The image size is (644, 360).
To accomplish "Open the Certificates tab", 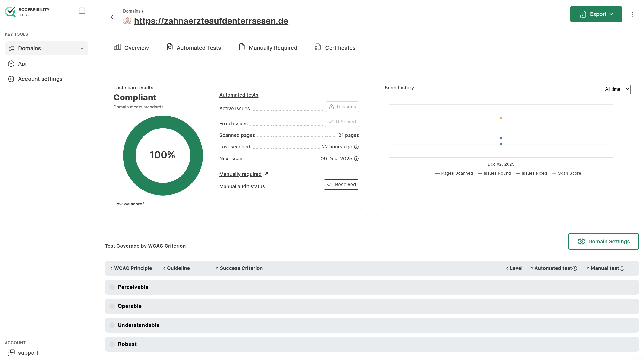I will 335,48.
